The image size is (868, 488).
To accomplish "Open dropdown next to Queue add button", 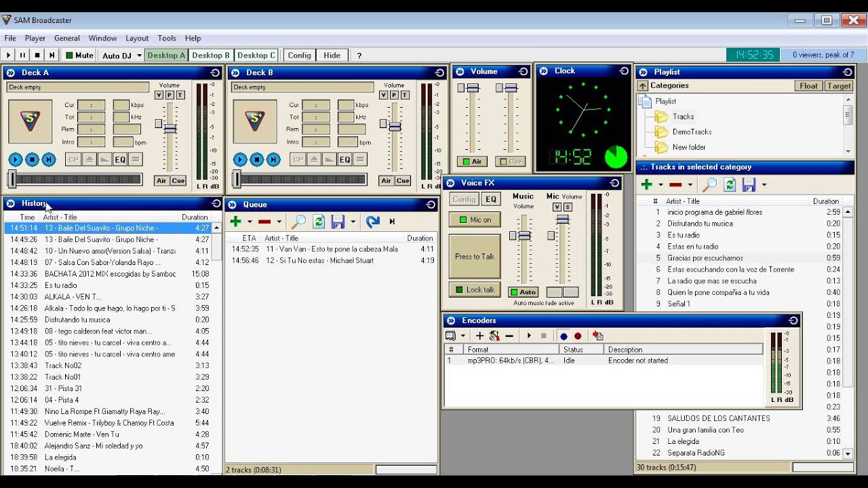I will (x=250, y=222).
